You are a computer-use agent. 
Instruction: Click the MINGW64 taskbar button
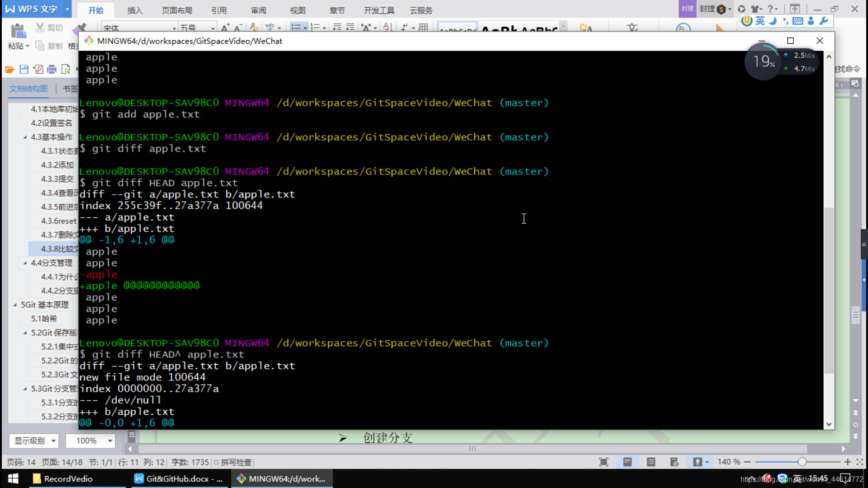point(282,479)
